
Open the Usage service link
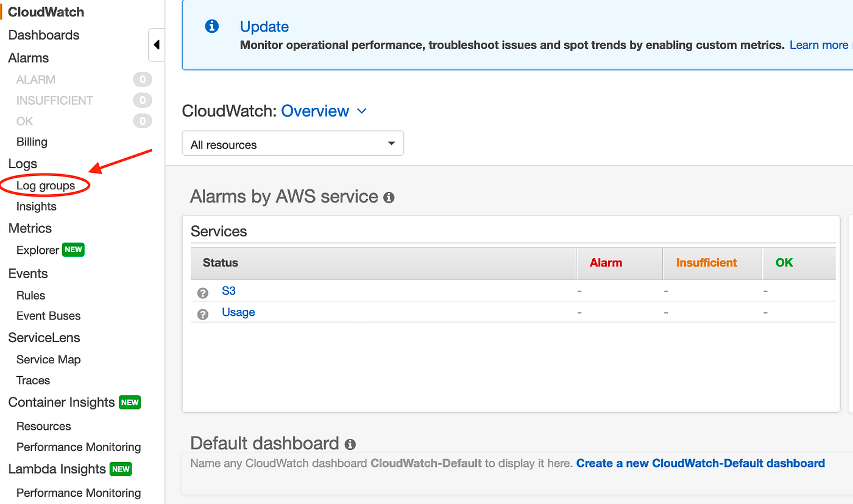[238, 312]
